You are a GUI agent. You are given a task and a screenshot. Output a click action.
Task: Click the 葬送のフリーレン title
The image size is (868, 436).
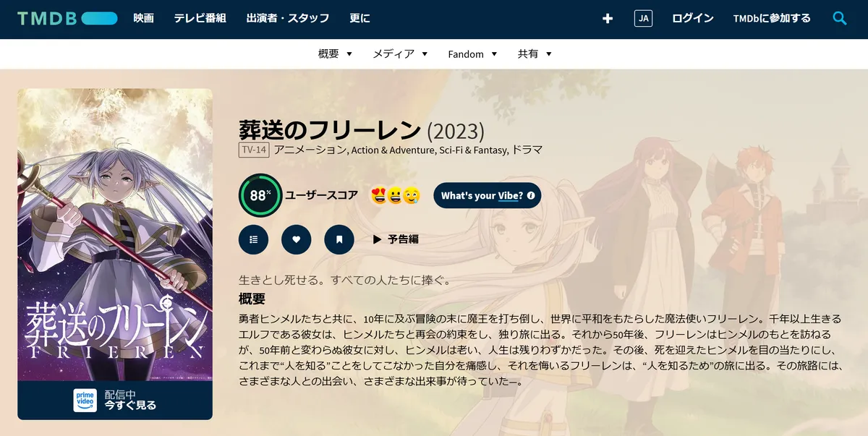[330, 130]
